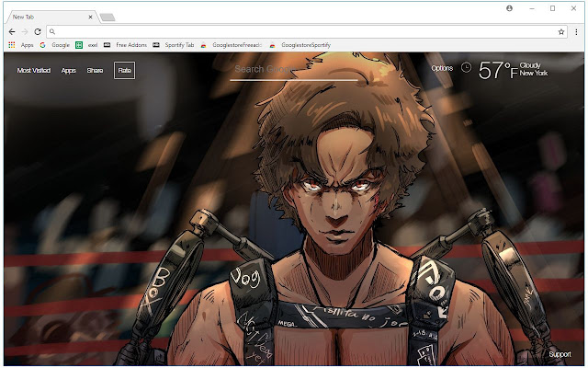Click the browser forward arrow
Viewport: 588px width, 368px height.
(25, 32)
